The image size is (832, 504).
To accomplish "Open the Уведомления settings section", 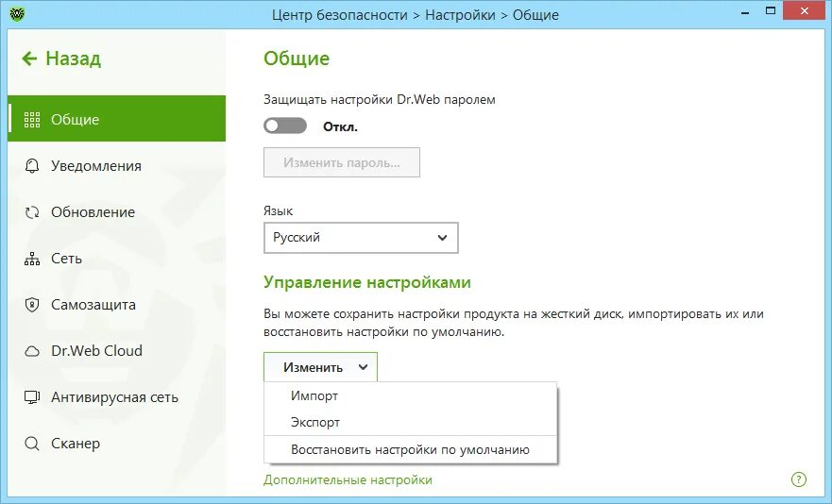I will click(x=117, y=166).
